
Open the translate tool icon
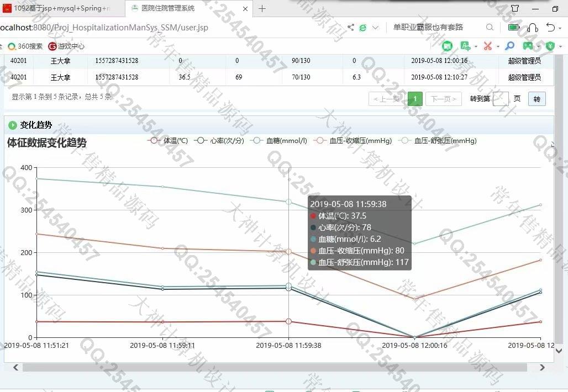(x=466, y=46)
